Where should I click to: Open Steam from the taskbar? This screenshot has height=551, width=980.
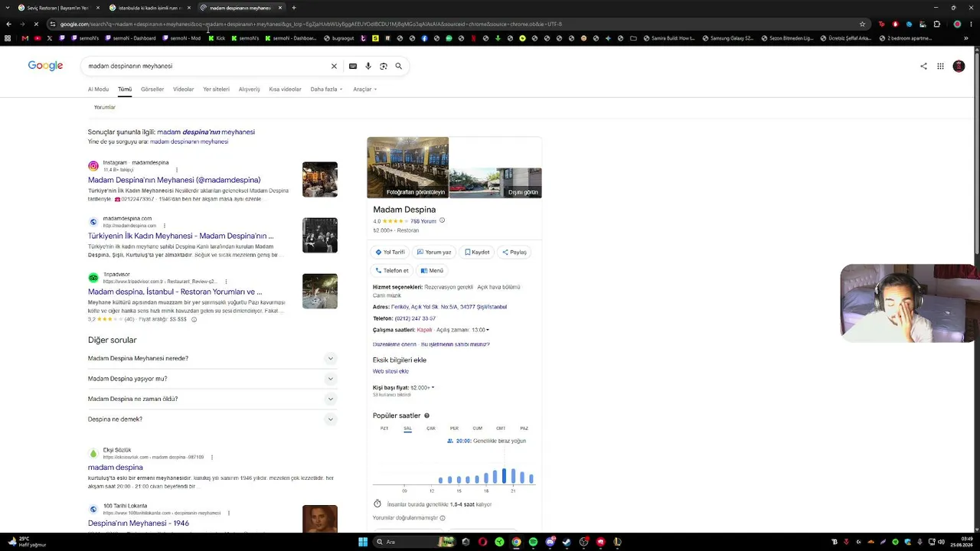(567, 542)
